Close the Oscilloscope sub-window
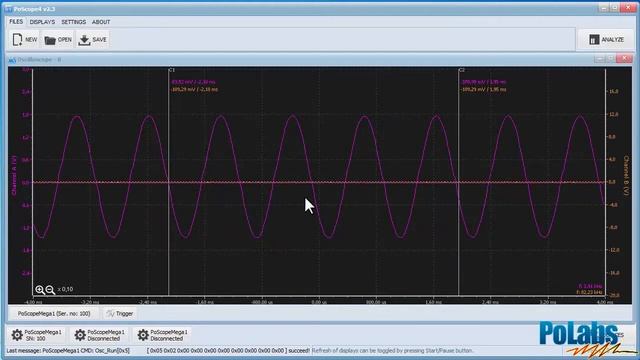Viewport: 640px width, 360px height. pyautogui.click(x=624, y=59)
